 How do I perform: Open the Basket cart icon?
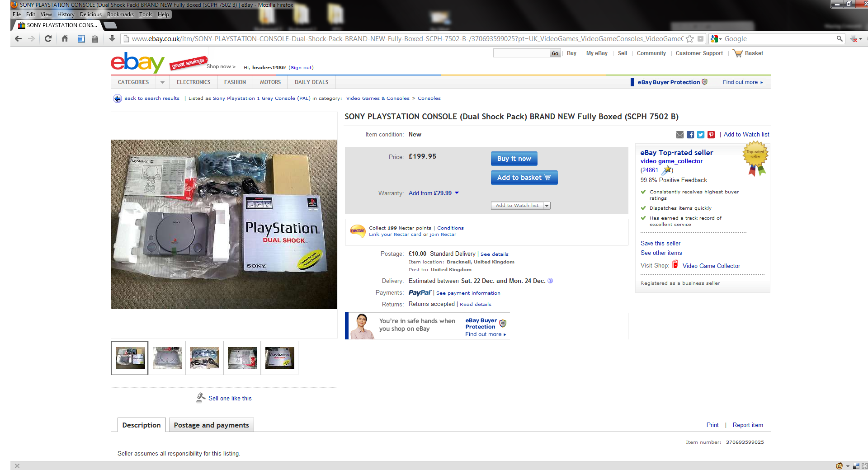tap(738, 53)
